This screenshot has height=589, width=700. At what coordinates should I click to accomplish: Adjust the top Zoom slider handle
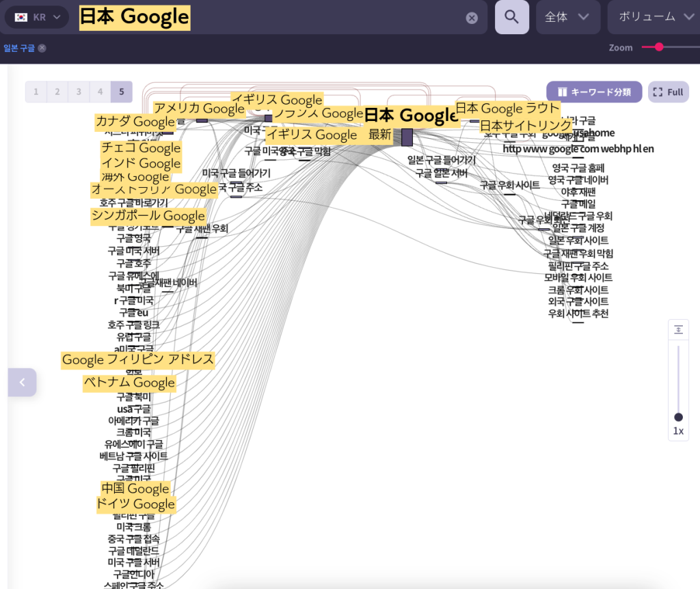pyautogui.click(x=659, y=47)
